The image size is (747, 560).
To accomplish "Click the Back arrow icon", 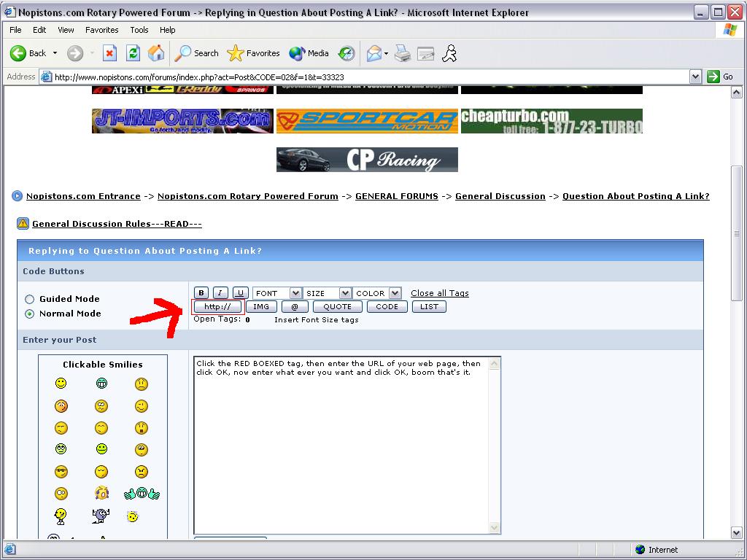I will 19,53.
